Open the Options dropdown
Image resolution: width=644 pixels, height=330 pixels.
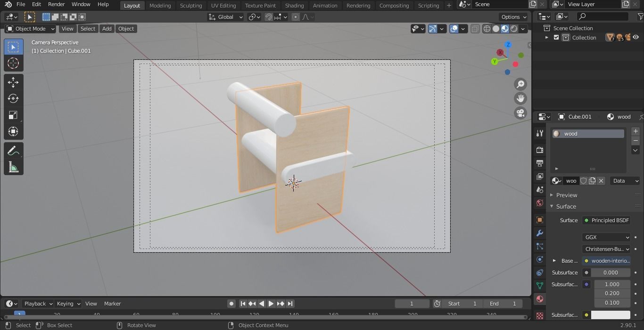pyautogui.click(x=514, y=17)
